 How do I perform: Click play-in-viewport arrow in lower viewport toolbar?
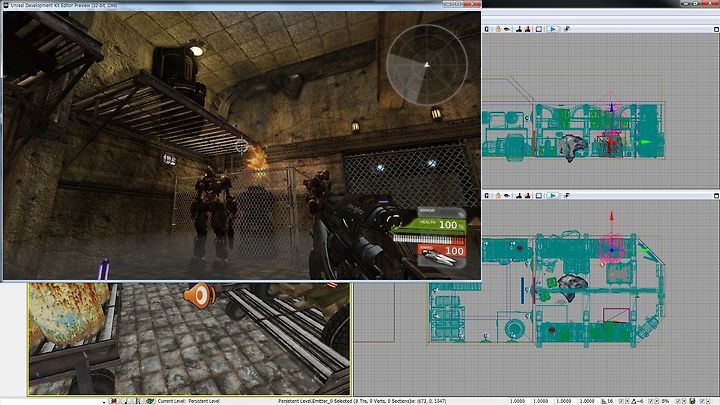pos(552,196)
